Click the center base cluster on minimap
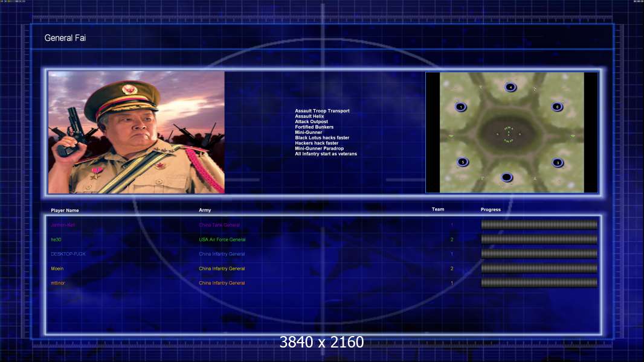The width and height of the screenshot is (644, 362). [x=509, y=134]
